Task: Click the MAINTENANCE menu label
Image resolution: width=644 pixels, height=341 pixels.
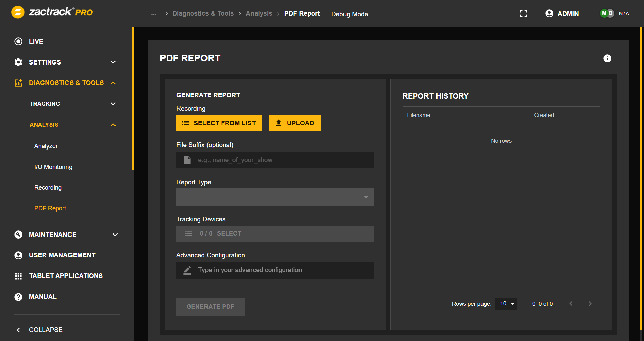Action: (x=52, y=235)
